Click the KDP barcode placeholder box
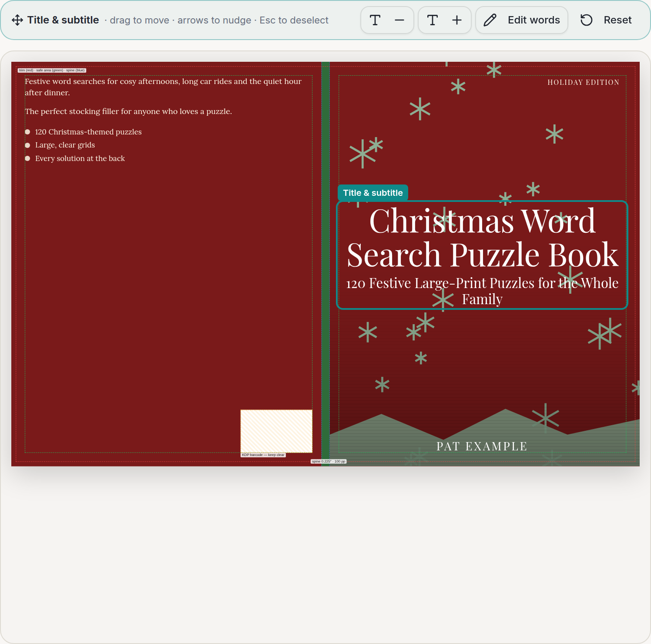Viewport: 651px width, 644px height. (x=276, y=431)
